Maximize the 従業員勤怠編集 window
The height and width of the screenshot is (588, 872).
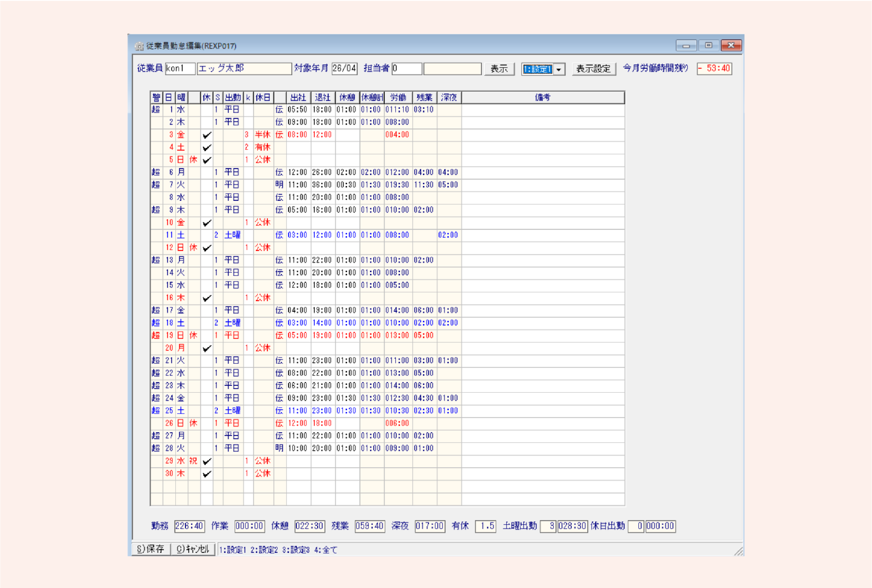click(708, 45)
